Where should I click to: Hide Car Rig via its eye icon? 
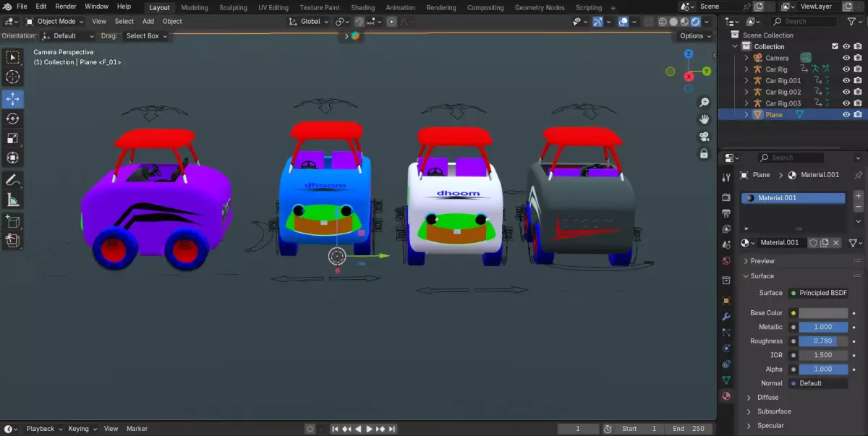click(846, 69)
